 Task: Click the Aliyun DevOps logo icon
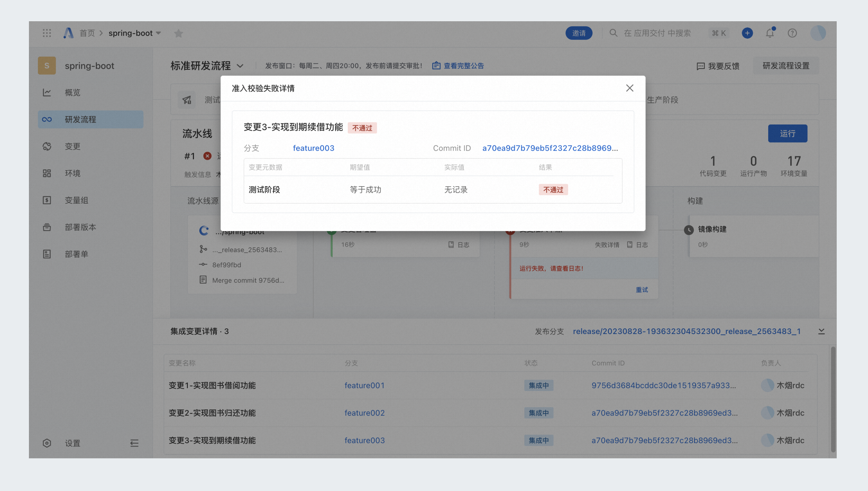click(68, 33)
